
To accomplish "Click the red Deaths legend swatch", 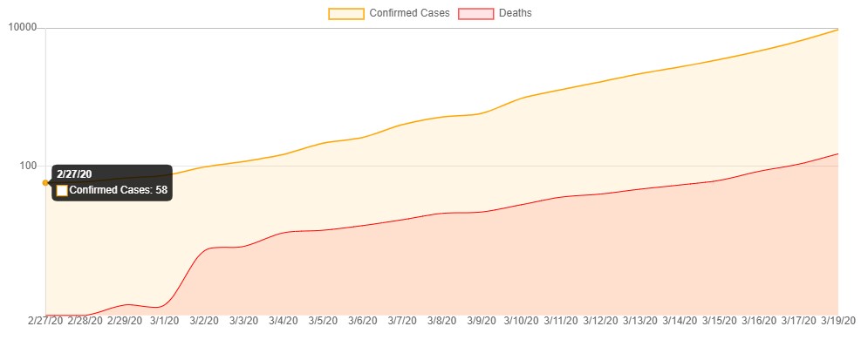I will point(475,14).
